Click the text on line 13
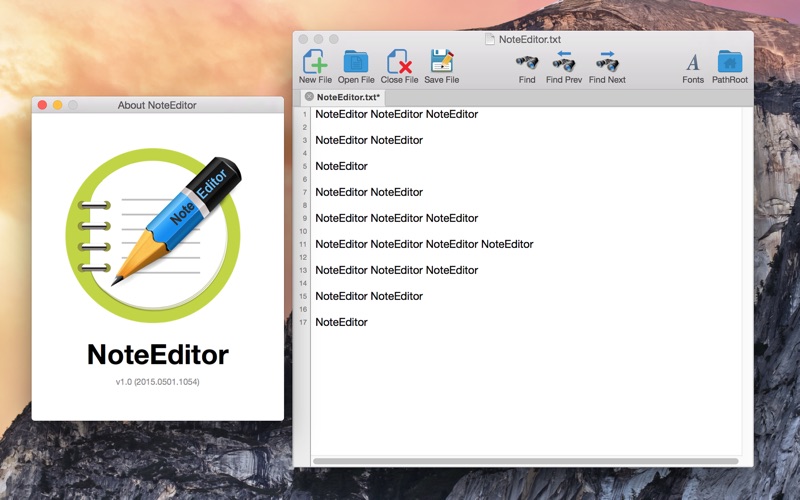This screenshot has width=800, height=500. 396,270
